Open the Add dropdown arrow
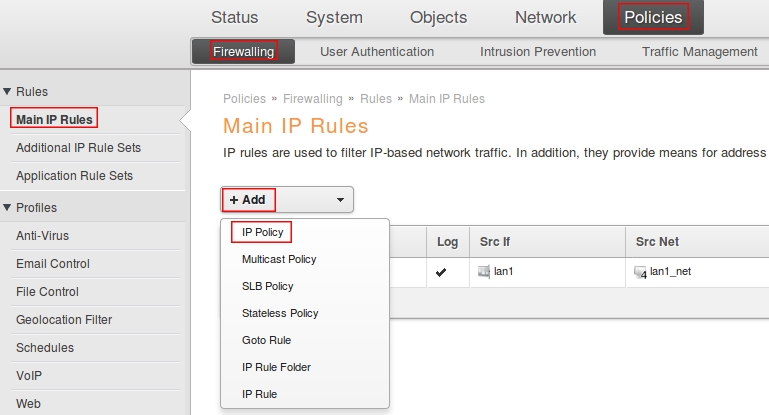769x415 pixels. pos(340,200)
